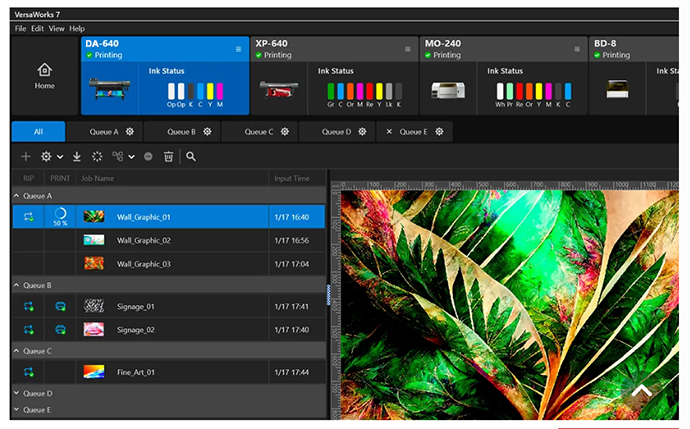Click the BD-8 printer image
Image resolution: width=690 pixels, height=429 pixels.
click(617, 89)
